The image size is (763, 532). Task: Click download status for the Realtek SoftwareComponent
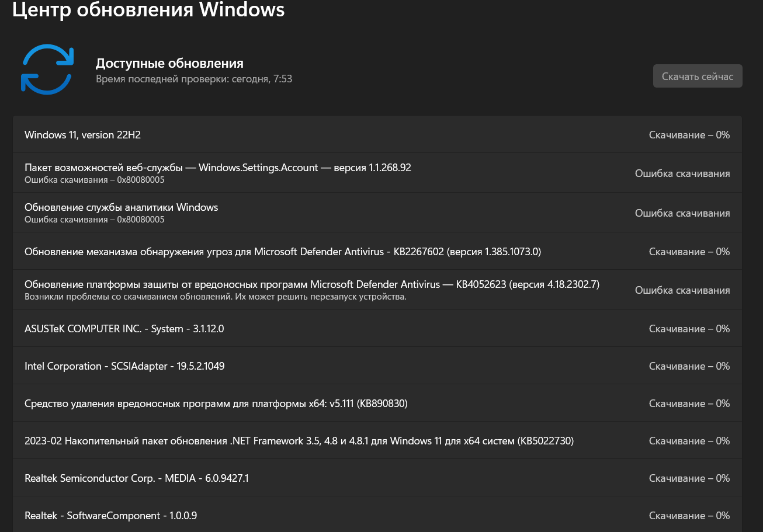click(689, 516)
